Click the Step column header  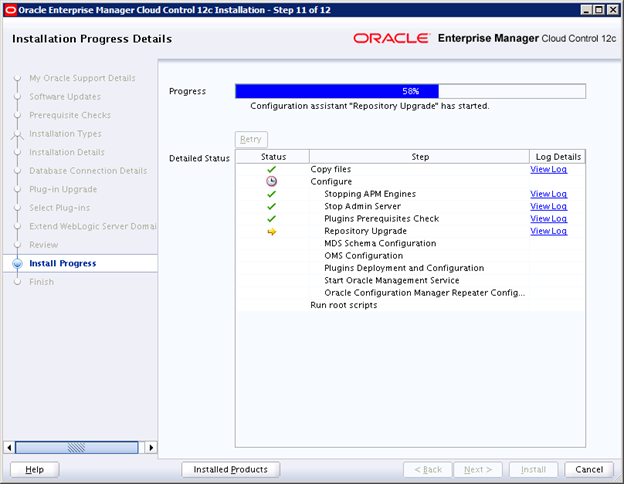click(420, 157)
